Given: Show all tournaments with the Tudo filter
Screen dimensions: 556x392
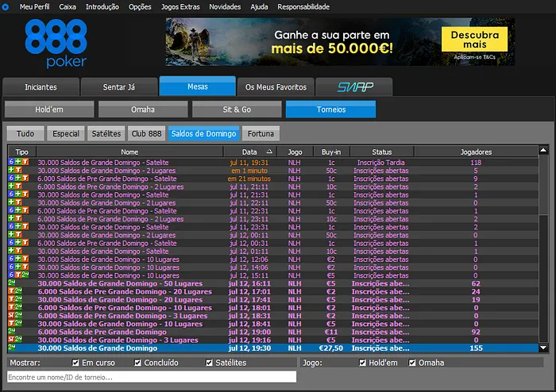Looking at the screenshot, I should click(x=25, y=133).
